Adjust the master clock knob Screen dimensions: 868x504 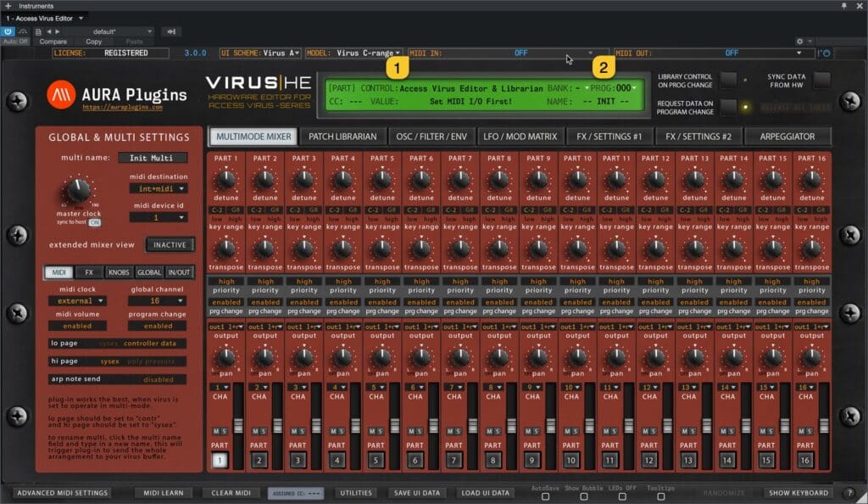coord(78,190)
